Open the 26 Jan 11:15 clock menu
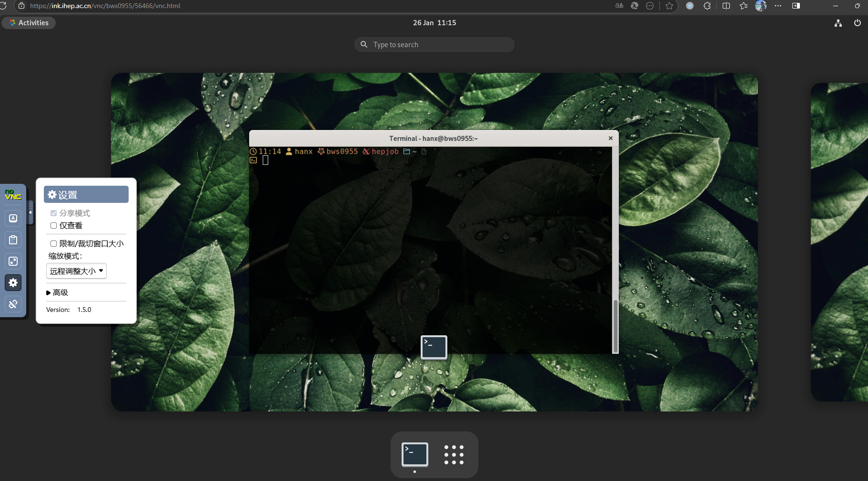Screen dimensions: 868x481 pyautogui.click(x=434, y=23)
